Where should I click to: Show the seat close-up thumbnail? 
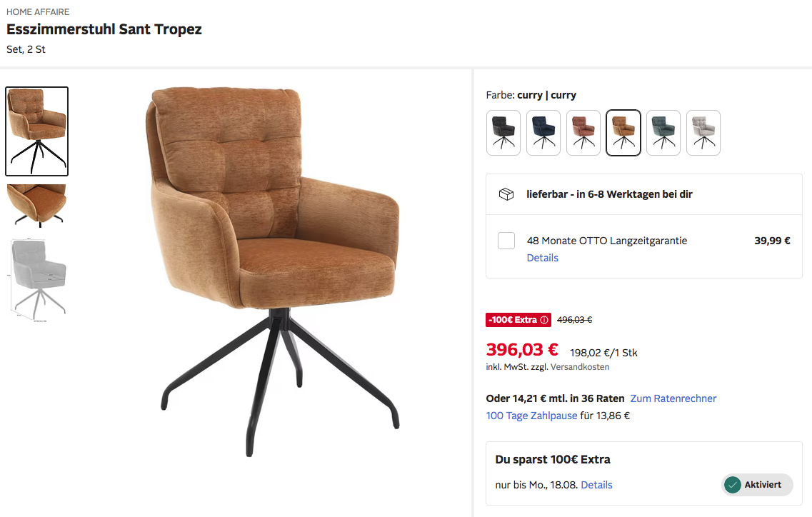[x=36, y=206]
